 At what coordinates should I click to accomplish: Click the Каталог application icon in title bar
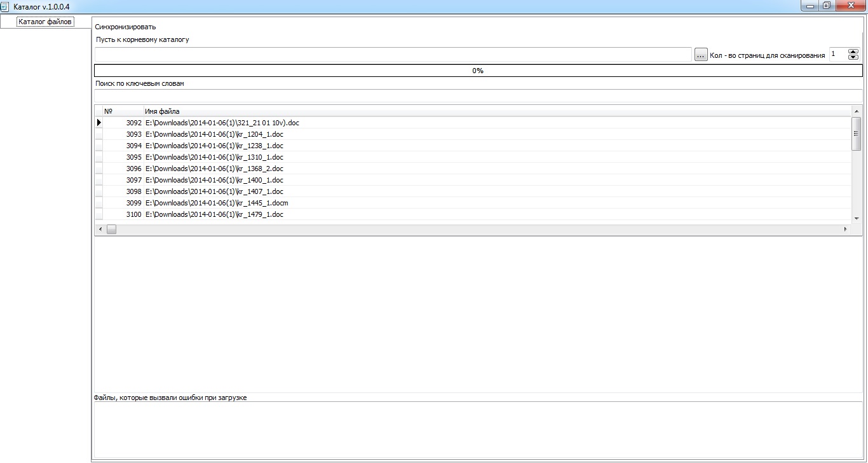pyautogui.click(x=5, y=6)
